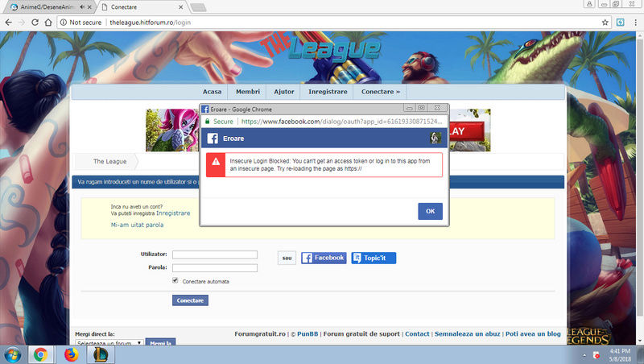Click Semnaleaza un abuz link

[468, 334]
